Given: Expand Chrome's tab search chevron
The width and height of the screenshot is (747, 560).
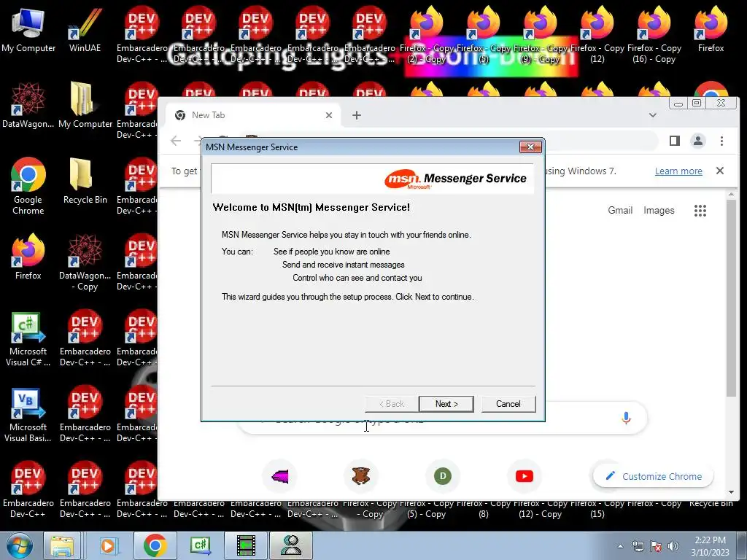Looking at the screenshot, I should coord(653,115).
